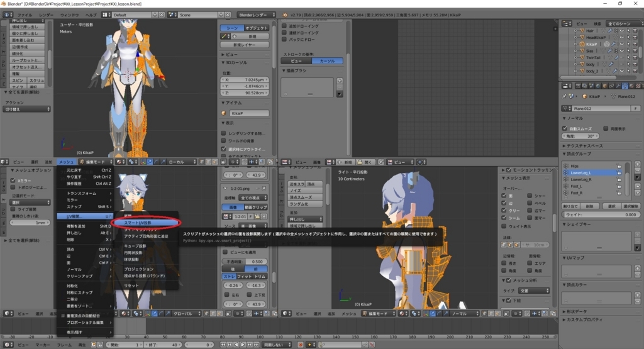
Task: Collapse the シェイプキー panel
Action: point(577,224)
